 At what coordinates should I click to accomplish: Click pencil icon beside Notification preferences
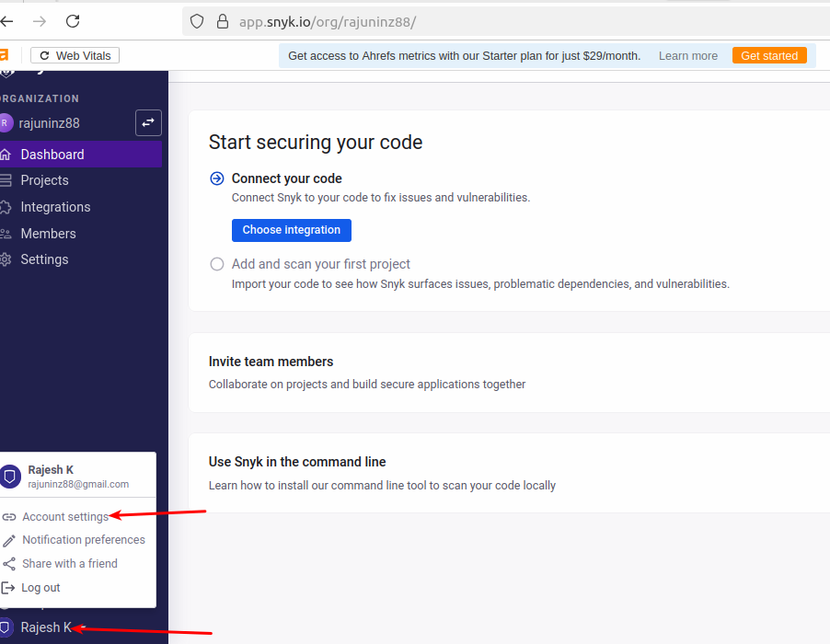pos(9,540)
